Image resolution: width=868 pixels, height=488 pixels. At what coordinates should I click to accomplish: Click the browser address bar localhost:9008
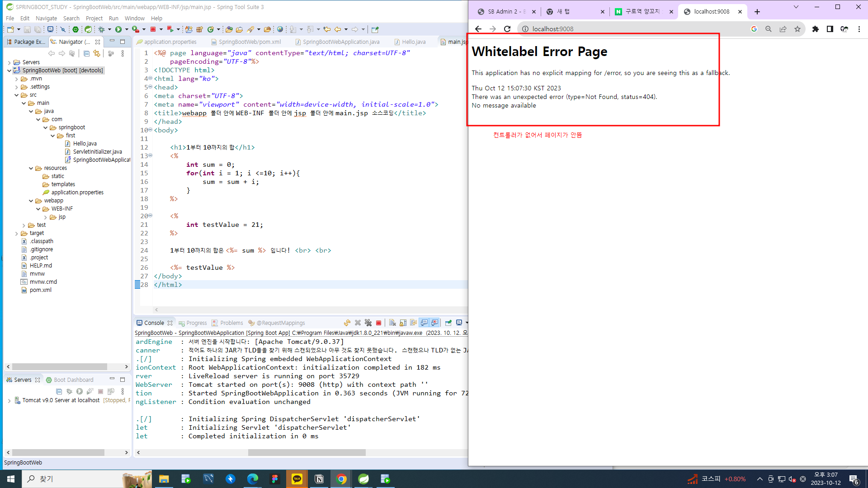552,29
